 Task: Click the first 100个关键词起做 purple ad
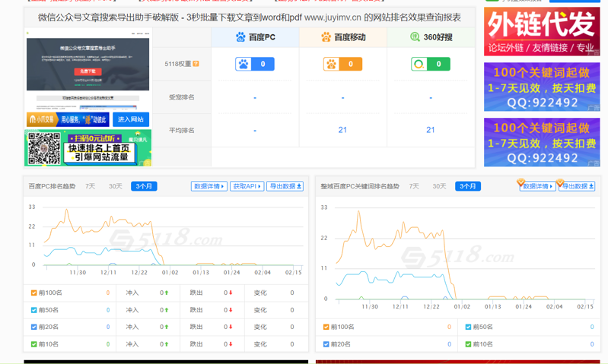[542, 87]
